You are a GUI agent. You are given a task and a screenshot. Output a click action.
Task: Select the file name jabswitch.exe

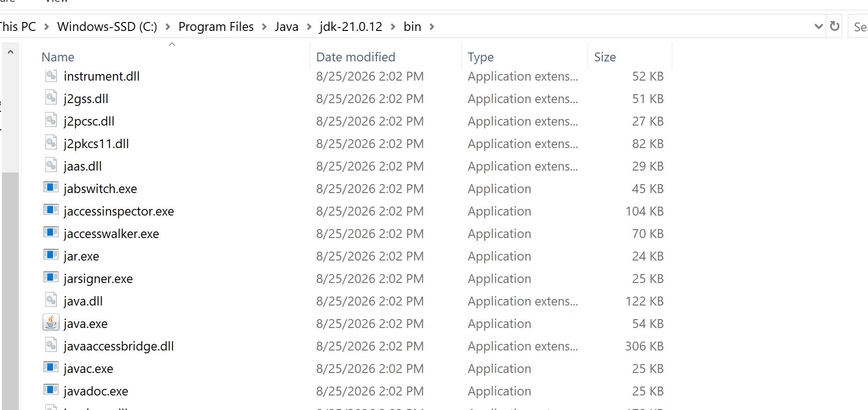101,189
